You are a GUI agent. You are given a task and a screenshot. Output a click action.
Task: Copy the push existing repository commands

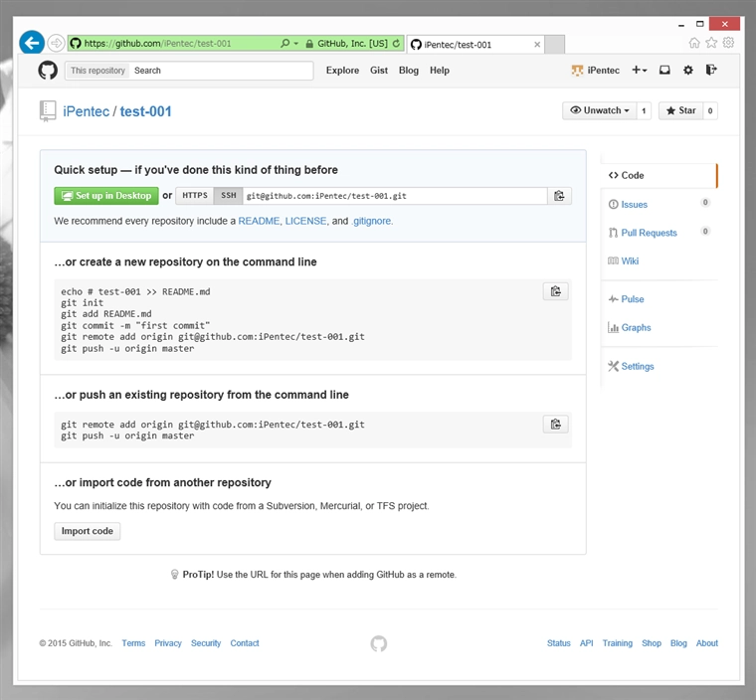[x=555, y=425]
